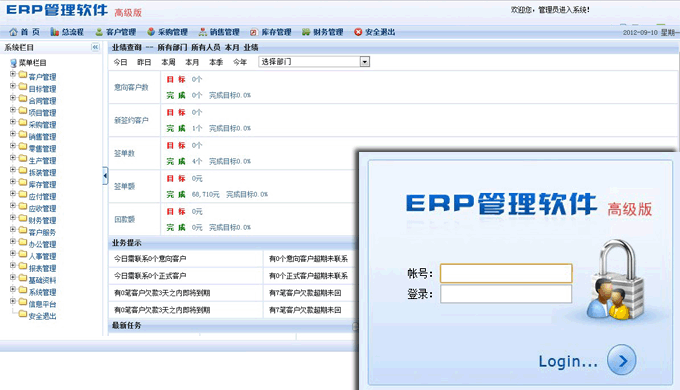This screenshot has height=390, width=680.
Task: Click the red 安全退出 toolbar icon
Action: pyautogui.click(x=358, y=32)
